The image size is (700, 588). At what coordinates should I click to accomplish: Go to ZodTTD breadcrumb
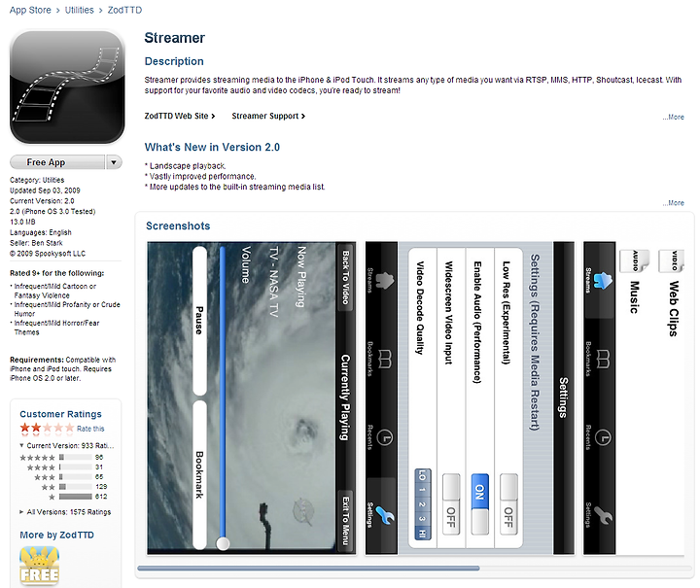pyautogui.click(x=124, y=10)
